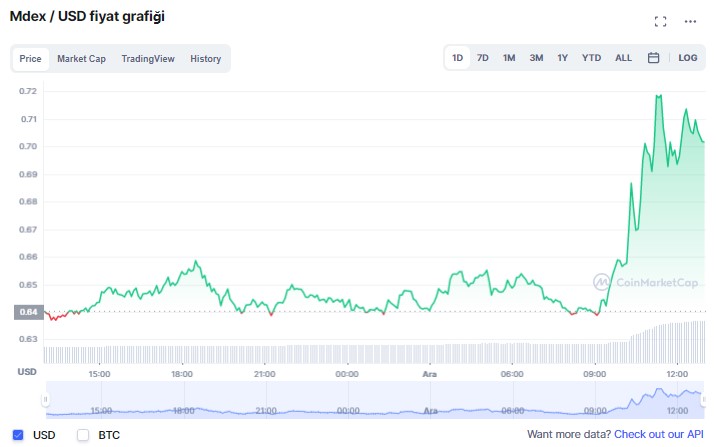Click the chart title Mdex / USD fiyat grafiği
Screen dimensions: 716x447
click(87, 16)
